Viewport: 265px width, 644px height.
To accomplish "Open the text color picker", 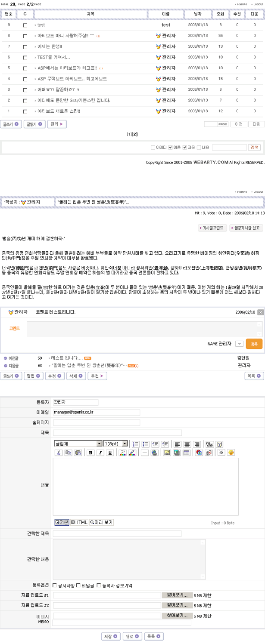I will coord(123,453).
